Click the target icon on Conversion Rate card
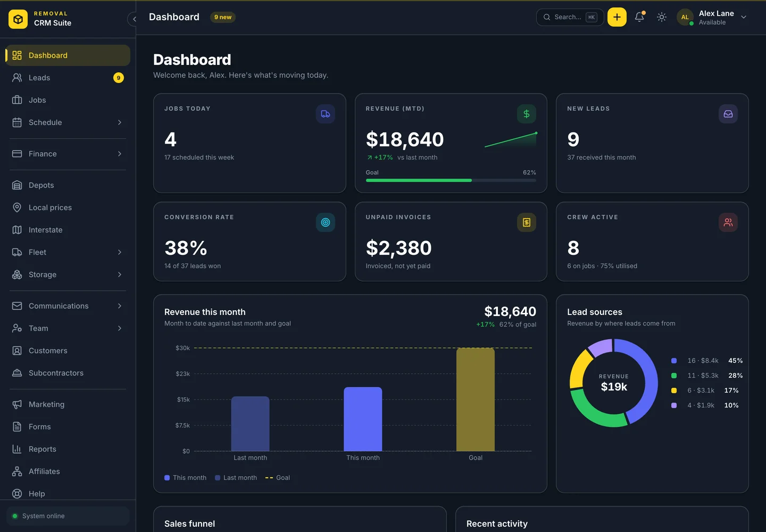The width and height of the screenshot is (766, 532). tap(326, 222)
